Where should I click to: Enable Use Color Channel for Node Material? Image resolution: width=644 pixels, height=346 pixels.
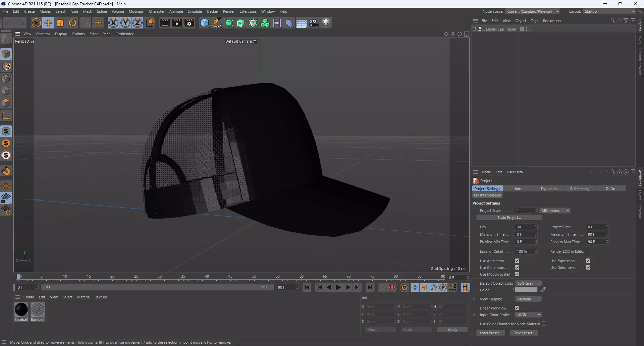(544, 324)
